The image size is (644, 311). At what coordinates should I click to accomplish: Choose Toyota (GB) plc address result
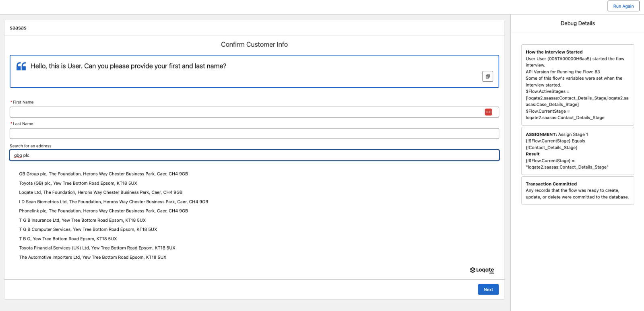[x=78, y=183]
